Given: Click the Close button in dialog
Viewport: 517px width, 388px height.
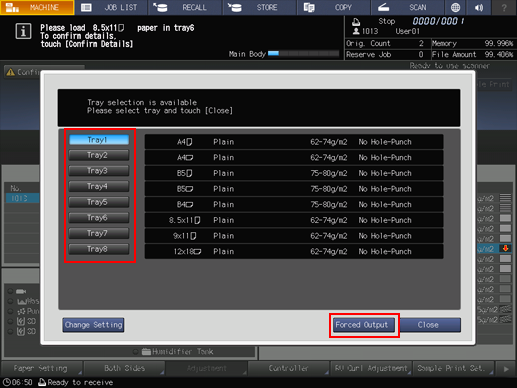Looking at the screenshot, I should 430,325.
